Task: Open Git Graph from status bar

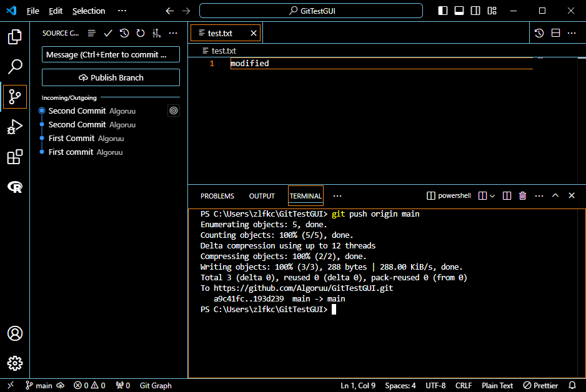Action: (156, 385)
